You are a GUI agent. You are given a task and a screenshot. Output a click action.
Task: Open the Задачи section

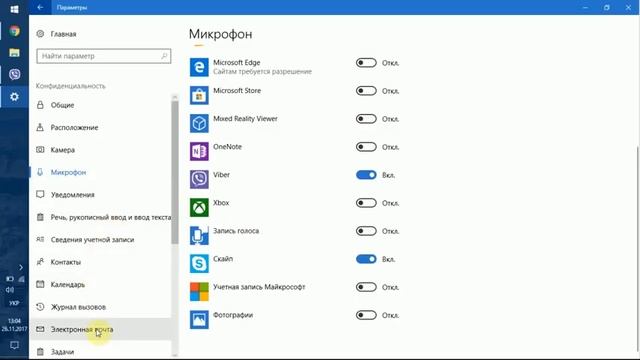point(101,351)
